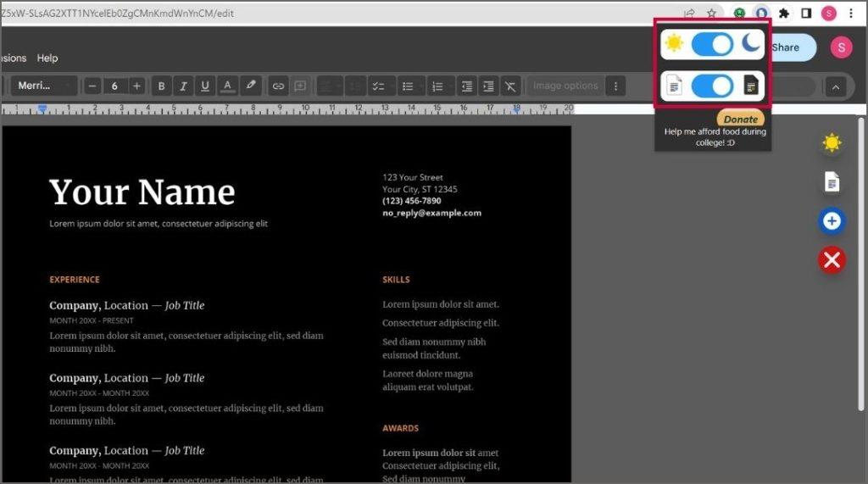Click the font size field showing 6

pyautogui.click(x=114, y=86)
